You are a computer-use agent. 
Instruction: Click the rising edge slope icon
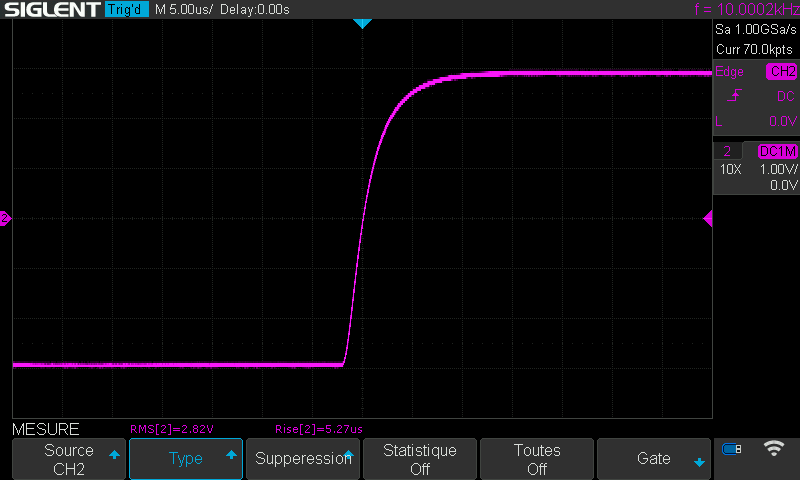click(734, 95)
